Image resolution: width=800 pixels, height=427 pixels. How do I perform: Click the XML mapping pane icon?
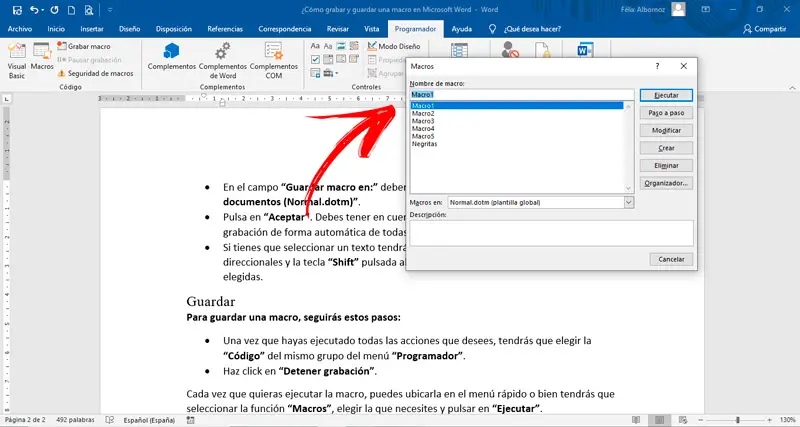[x=459, y=50]
